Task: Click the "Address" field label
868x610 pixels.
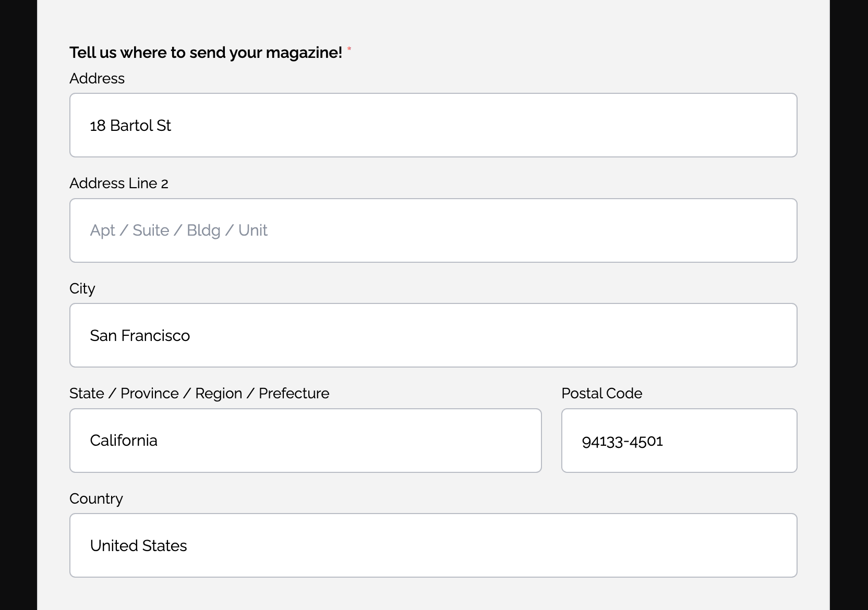Action: coord(97,78)
